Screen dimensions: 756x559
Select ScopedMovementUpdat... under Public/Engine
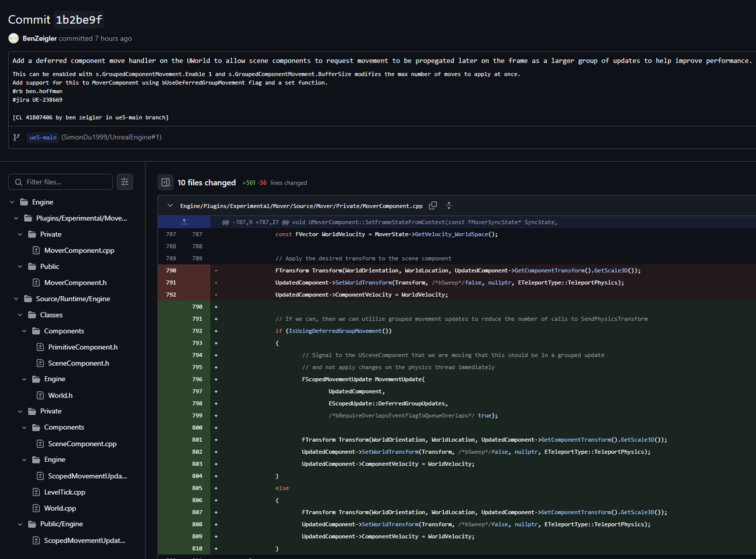[84, 540]
